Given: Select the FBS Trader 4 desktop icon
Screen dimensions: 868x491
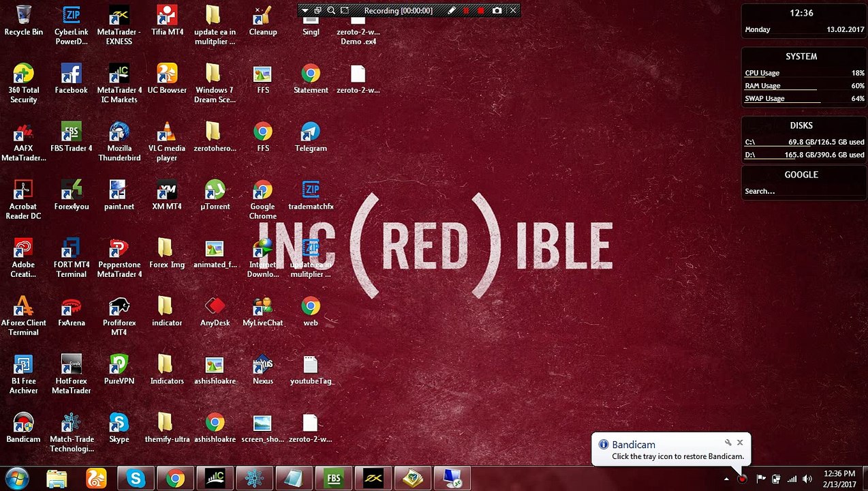Looking at the screenshot, I should [71, 137].
